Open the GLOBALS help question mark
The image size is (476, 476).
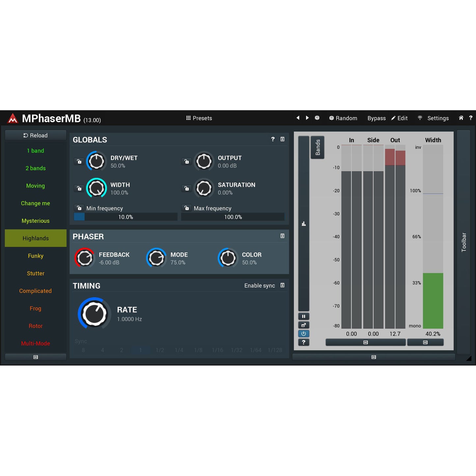tap(273, 139)
